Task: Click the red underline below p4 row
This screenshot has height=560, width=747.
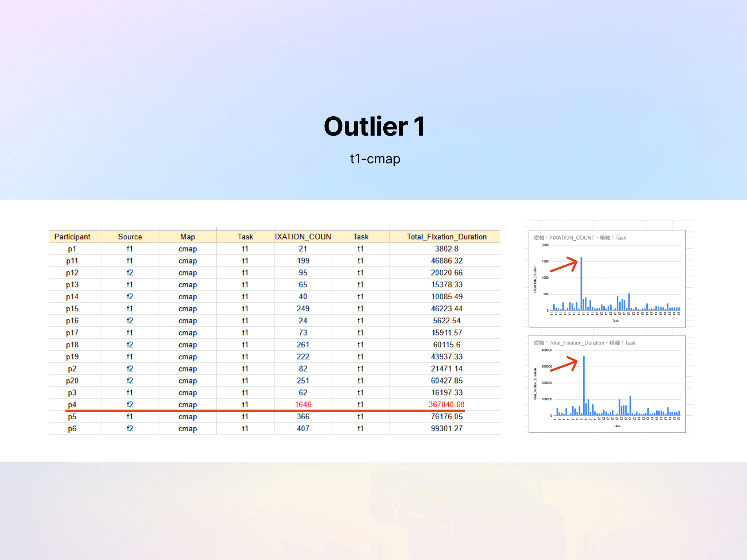Action: coord(265,411)
